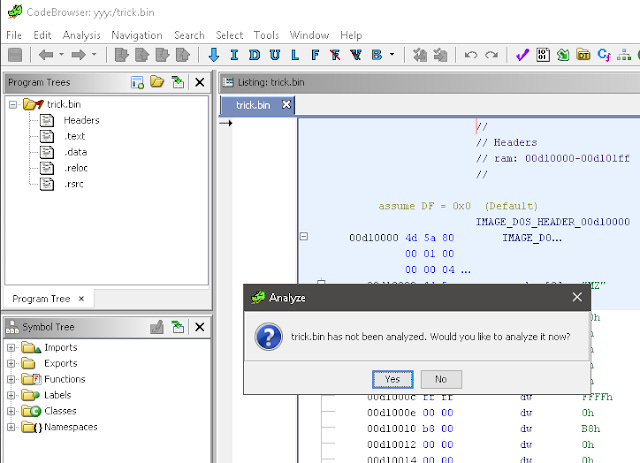Select the .text section in Program Trees
This screenshot has width=640, height=463.
[74, 136]
